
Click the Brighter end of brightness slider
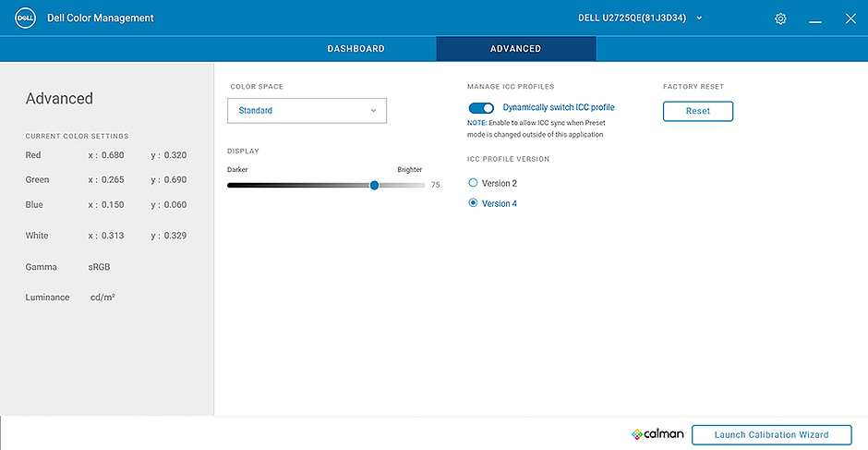click(x=410, y=170)
